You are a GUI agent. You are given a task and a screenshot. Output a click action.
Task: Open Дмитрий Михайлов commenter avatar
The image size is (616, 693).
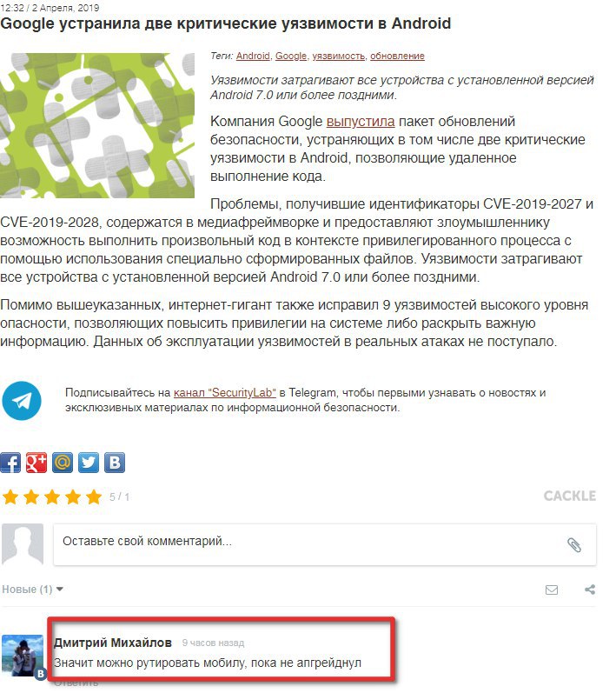[23, 656]
